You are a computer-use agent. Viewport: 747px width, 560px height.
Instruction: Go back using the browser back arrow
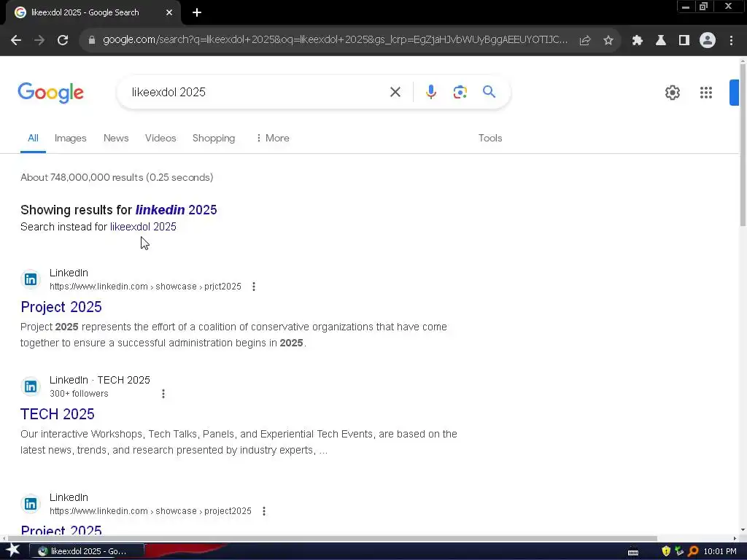[16, 41]
